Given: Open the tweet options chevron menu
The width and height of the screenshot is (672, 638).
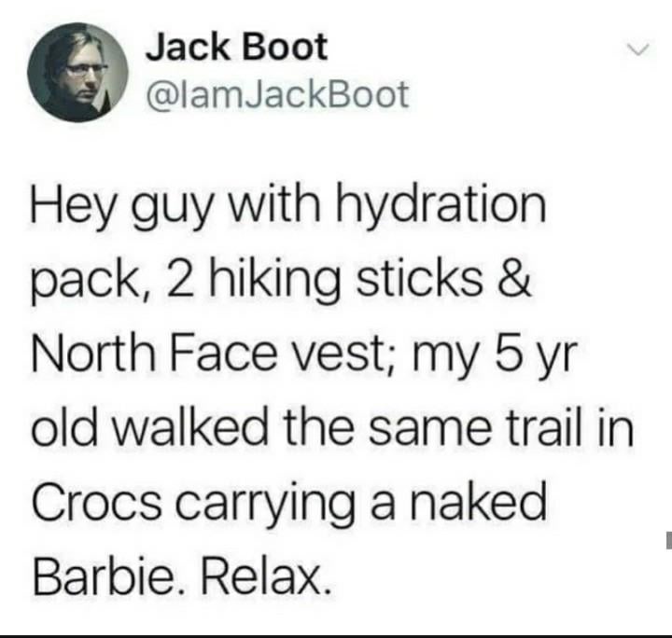Looking at the screenshot, I should 639,49.
